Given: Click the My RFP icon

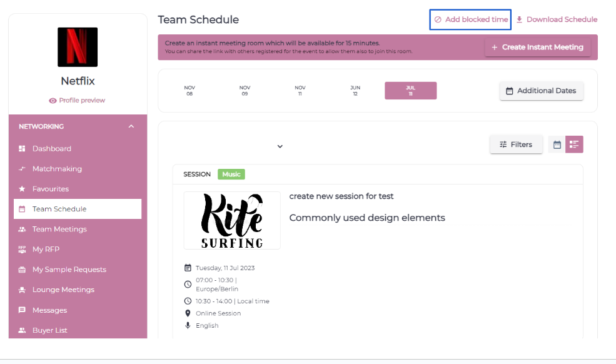Looking at the screenshot, I should pyautogui.click(x=22, y=250).
